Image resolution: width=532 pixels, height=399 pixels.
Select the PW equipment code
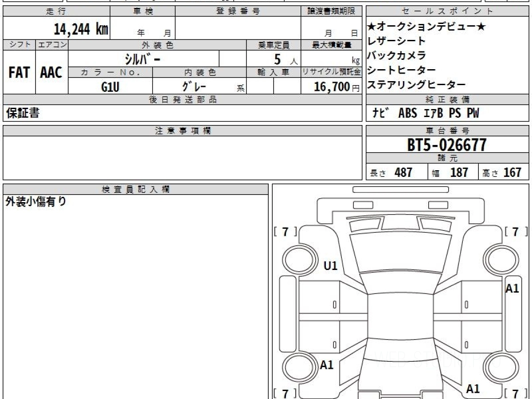point(473,113)
